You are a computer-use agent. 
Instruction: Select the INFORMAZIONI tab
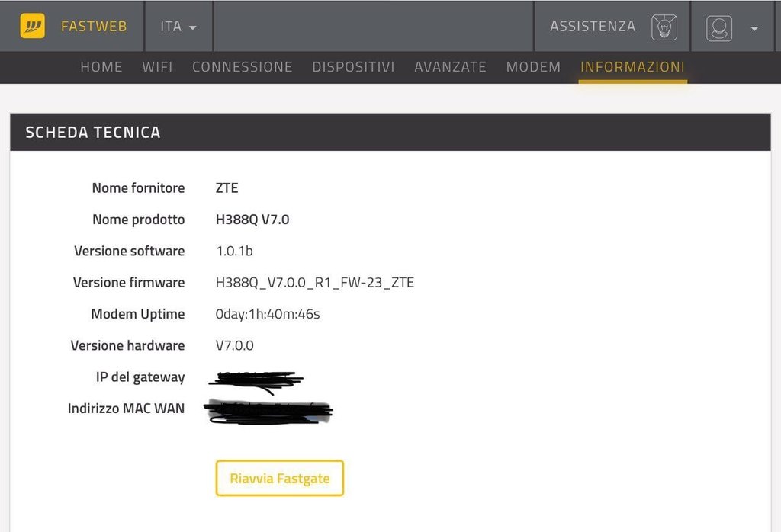[x=632, y=67]
